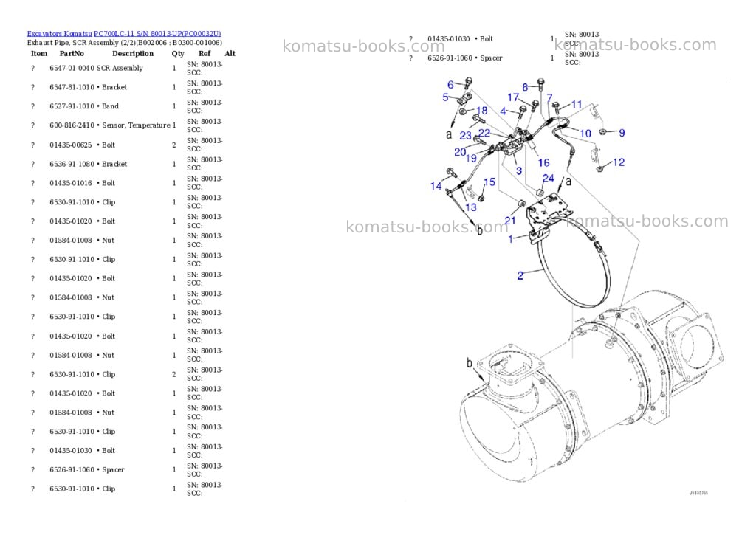
Task: Open the Excavators Komatsu link
Action: (59, 34)
